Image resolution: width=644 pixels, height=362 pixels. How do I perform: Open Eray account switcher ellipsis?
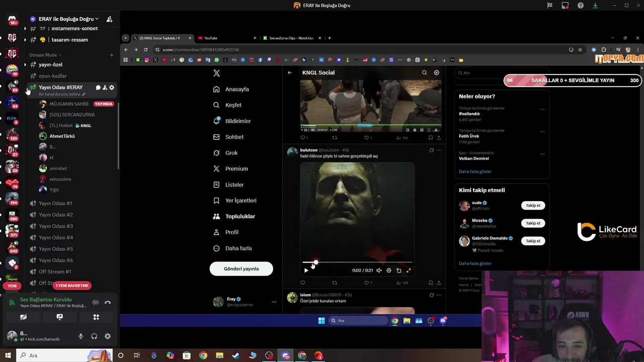(x=274, y=302)
